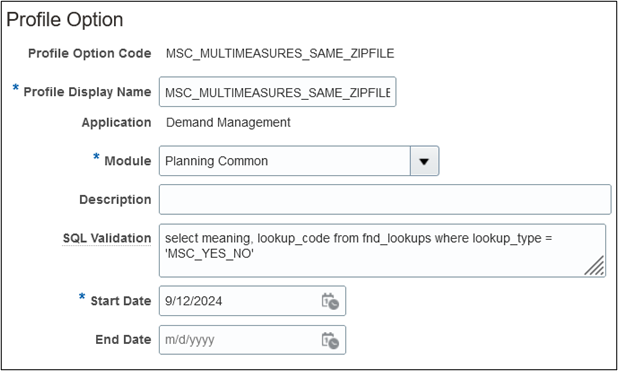This screenshot has height=371, width=618.
Task: Click the SQL Validation label
Action: pos(107,238)
